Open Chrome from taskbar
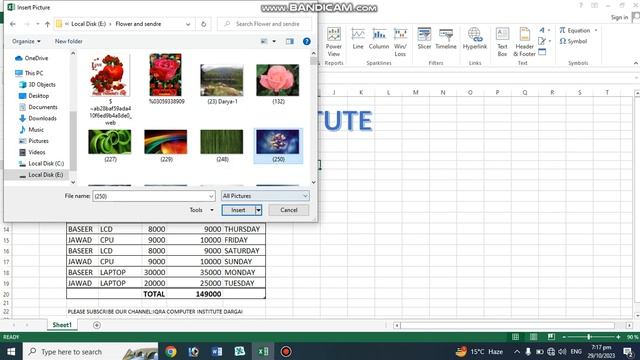Viewport: 640px width, 360px height. pos(171,351)
